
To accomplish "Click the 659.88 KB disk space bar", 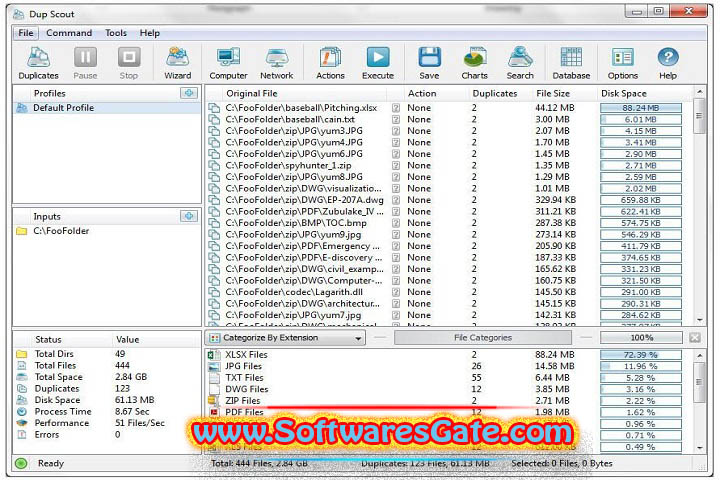I will pyautogui.click(x=641, y=200).
